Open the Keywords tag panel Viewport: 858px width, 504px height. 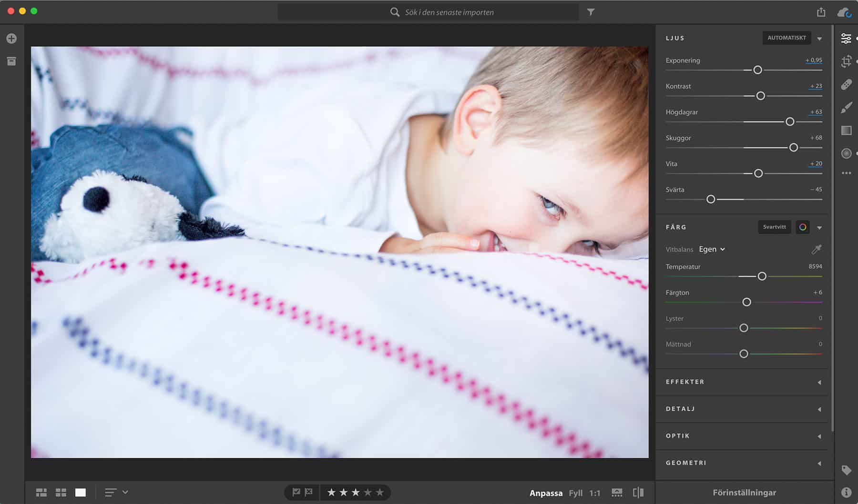pos(846,470)
